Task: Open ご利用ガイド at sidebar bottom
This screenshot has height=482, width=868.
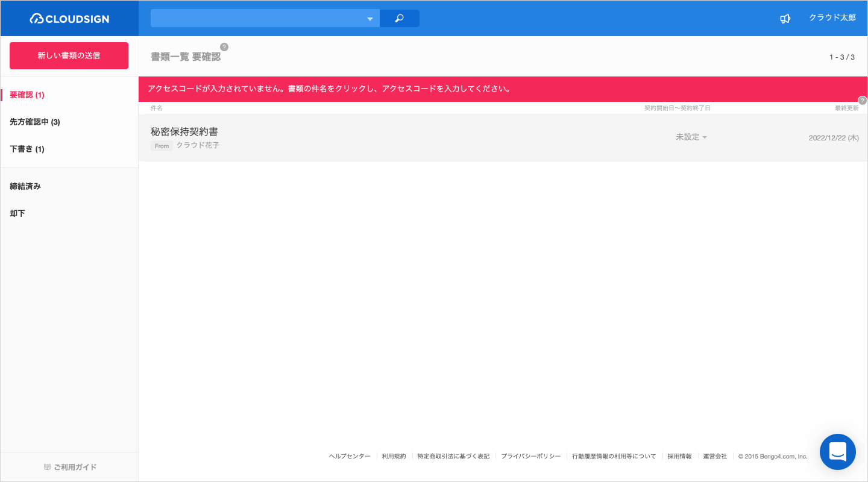Action: (x=70, y=467)
